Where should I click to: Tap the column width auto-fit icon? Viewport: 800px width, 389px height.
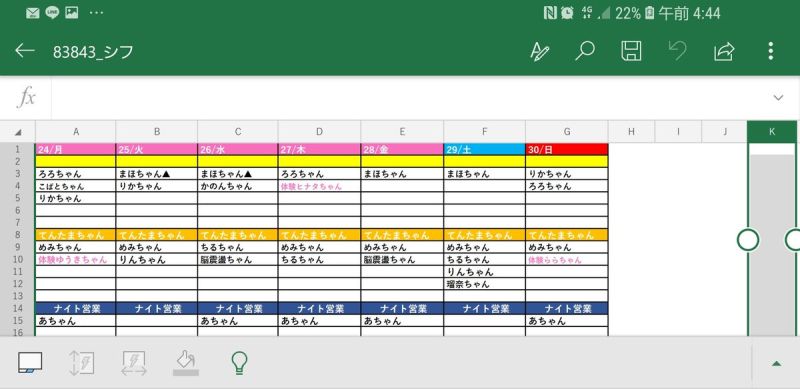tap(134, 363)
